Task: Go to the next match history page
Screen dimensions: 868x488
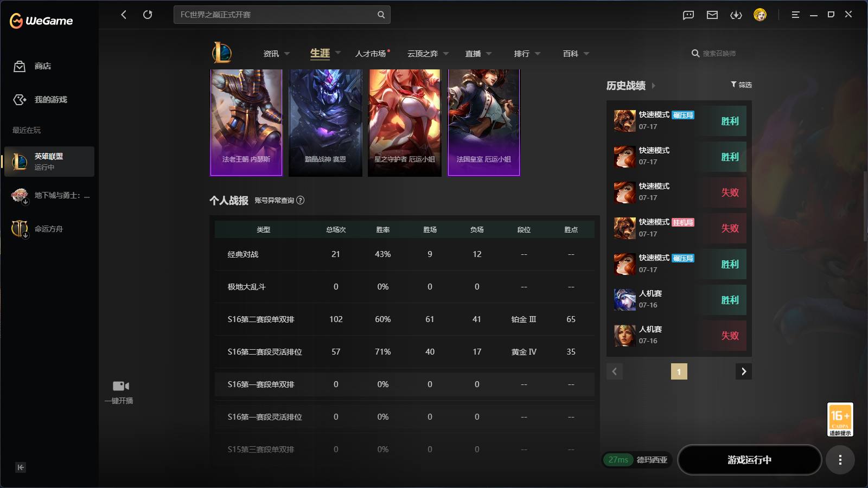Action: pos(744,371)
